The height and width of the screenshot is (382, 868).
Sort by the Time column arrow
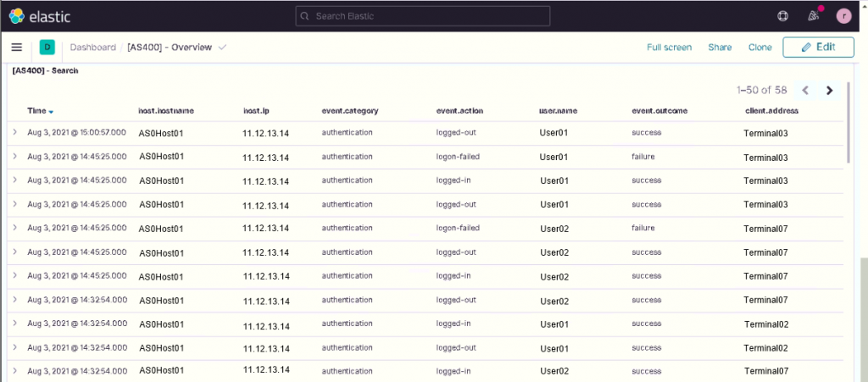pyautogui.click(x=52, y=112)
